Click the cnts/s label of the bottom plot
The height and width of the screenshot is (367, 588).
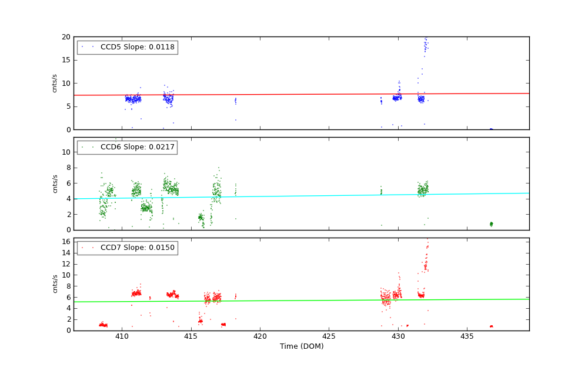[55, 284]
